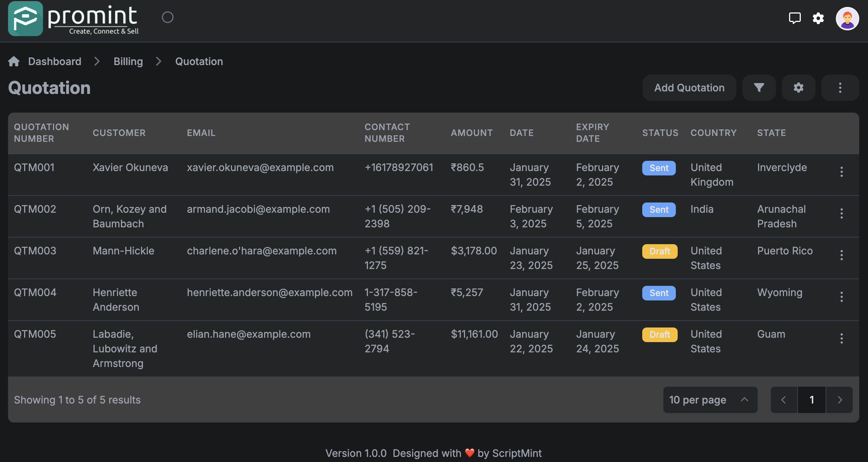This screenshot has height=462, width=868.
Task: Click email henriette.anderson@example.com
Action: 270,292
